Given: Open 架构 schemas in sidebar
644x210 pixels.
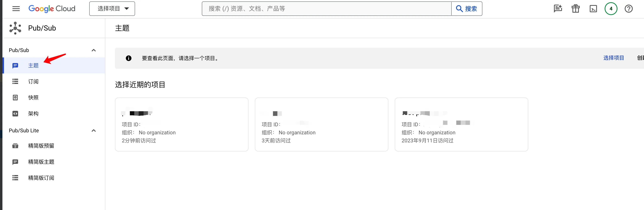Looking at the screenshot, I should [x=54, y=114].
